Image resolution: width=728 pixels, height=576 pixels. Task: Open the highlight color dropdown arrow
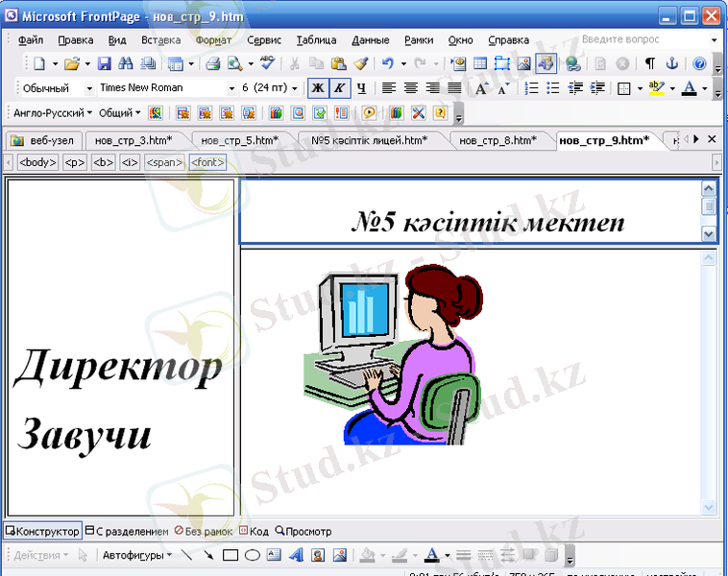point(672,88)
